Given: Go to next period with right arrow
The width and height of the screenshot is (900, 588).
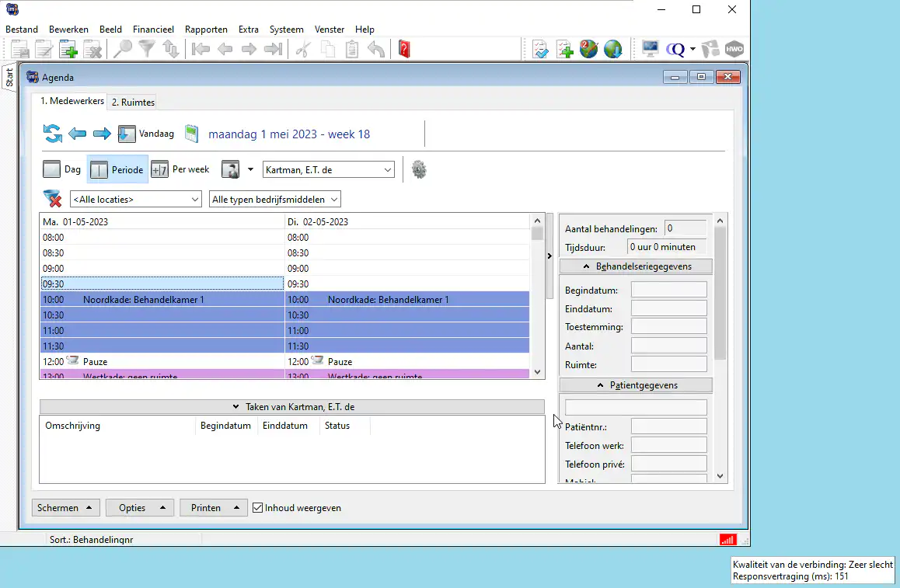Looking at the screenshot, I should pos(102,134).
